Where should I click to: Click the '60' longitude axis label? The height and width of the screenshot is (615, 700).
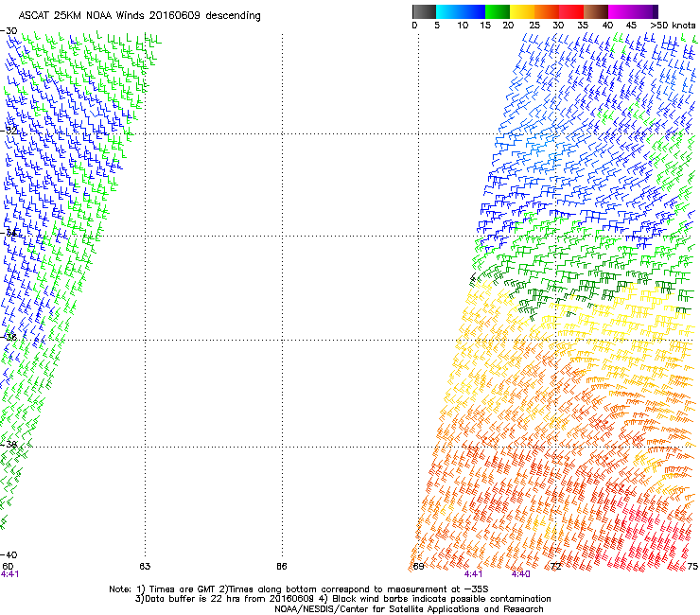point(8,567)
